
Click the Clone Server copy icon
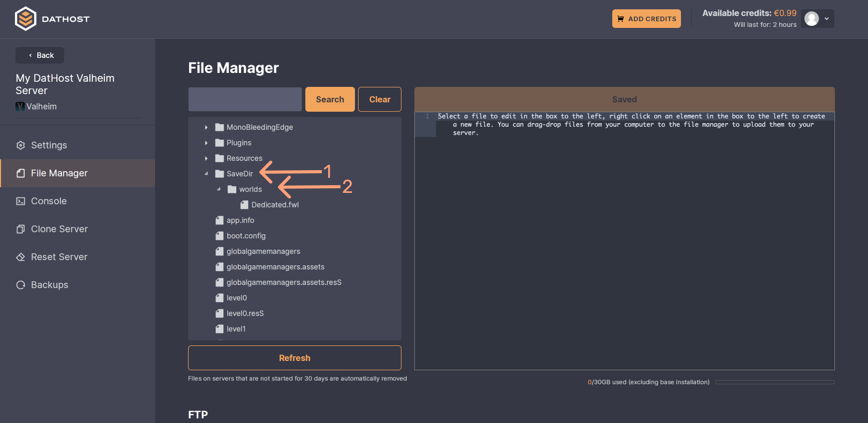[x=21, y=229]
